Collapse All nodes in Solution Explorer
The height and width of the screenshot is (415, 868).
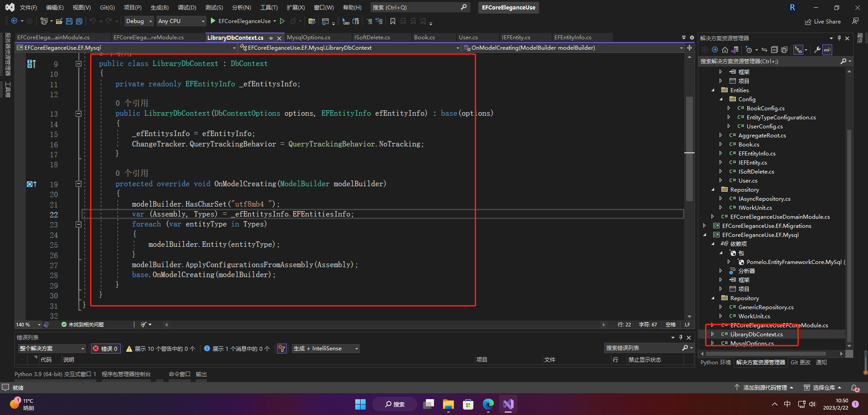click(x=774, y=50)
